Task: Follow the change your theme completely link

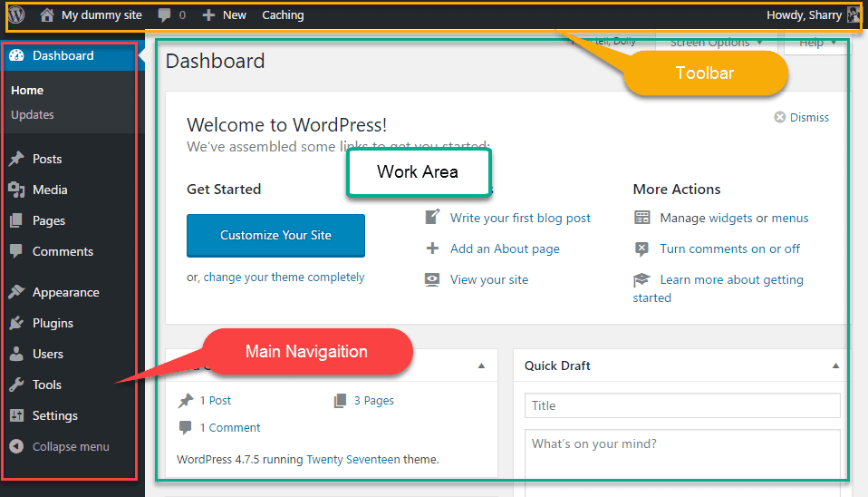Action: click(284, 277)
